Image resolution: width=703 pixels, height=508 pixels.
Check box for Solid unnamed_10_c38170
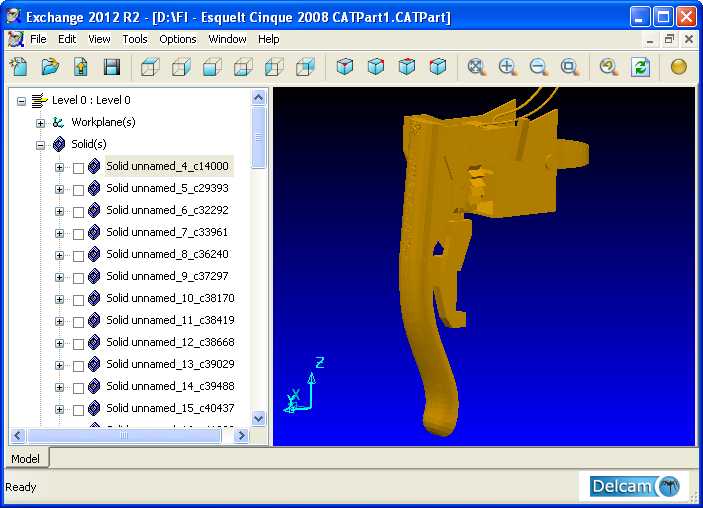click(78, 300)
